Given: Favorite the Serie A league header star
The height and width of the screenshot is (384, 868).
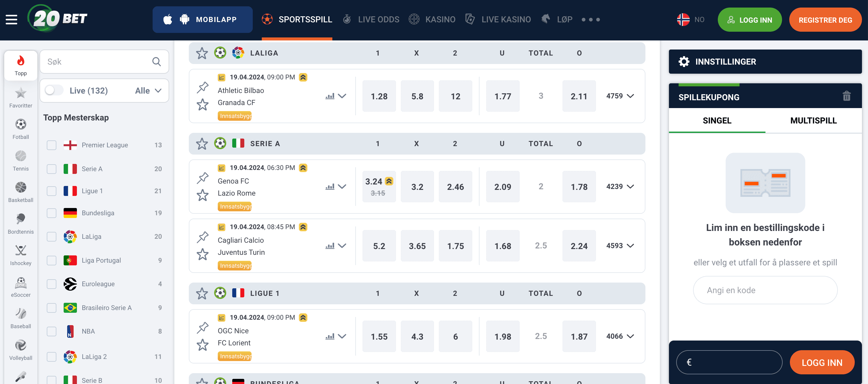Looking at the screenshot, I should coord(202,144).
